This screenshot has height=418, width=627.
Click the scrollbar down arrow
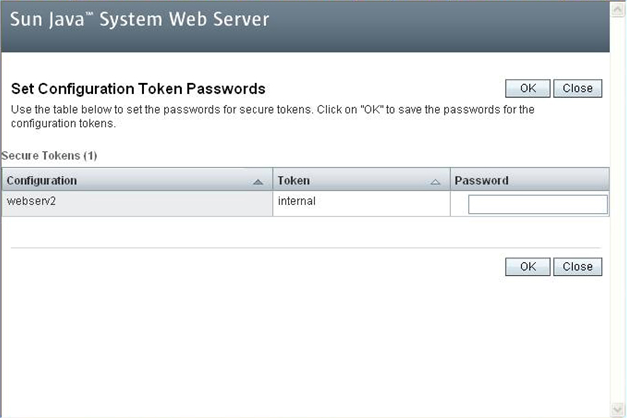tap(618, 410)
